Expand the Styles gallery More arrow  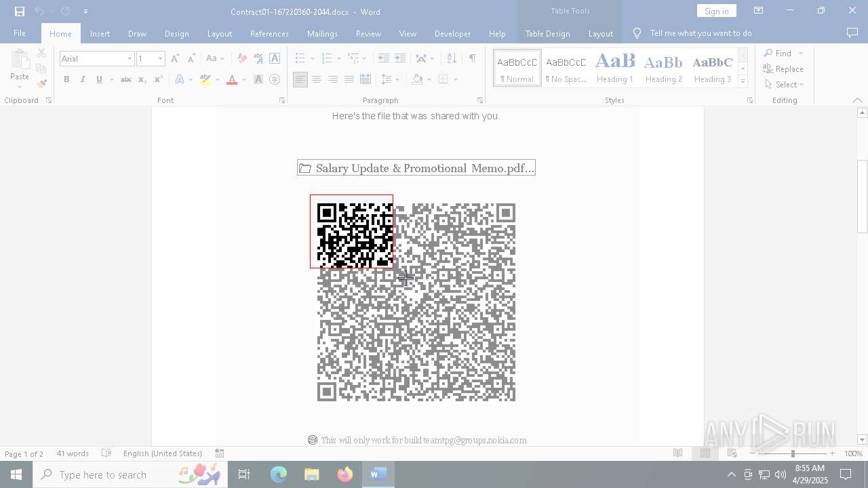coord(743,82)
